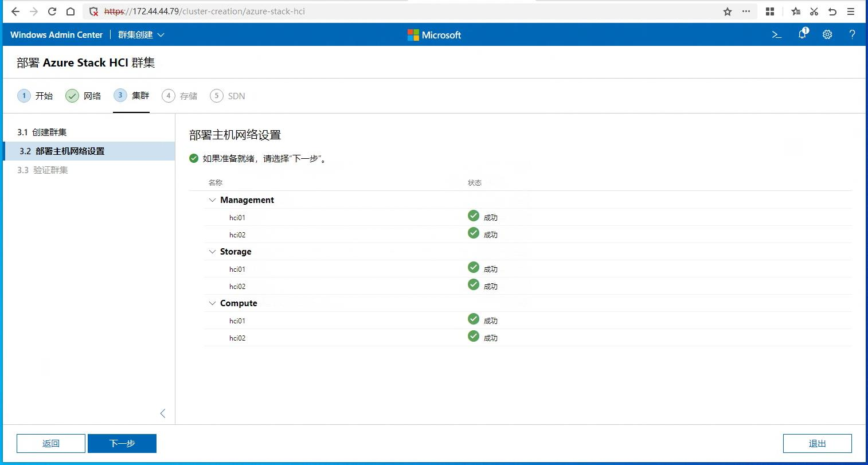Screen dimensions: 868x465
Task: Open the address bar three-dot menu
Action: coord(746,11)
